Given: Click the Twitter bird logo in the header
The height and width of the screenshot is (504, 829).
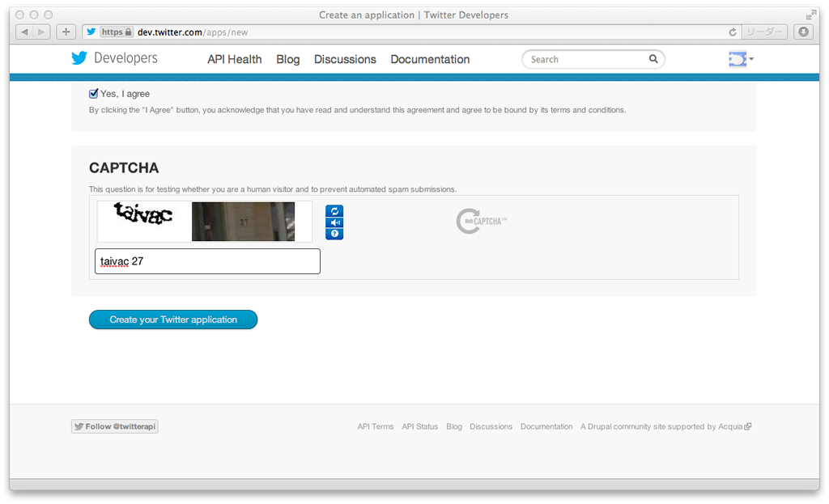Looking at the screenshot, I should (x=79, y=57).
